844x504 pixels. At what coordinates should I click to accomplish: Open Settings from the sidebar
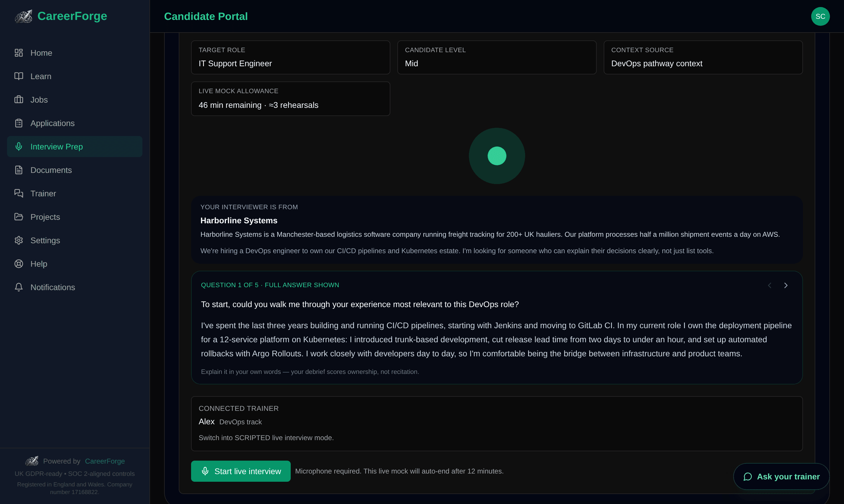[x=75, y=241]
